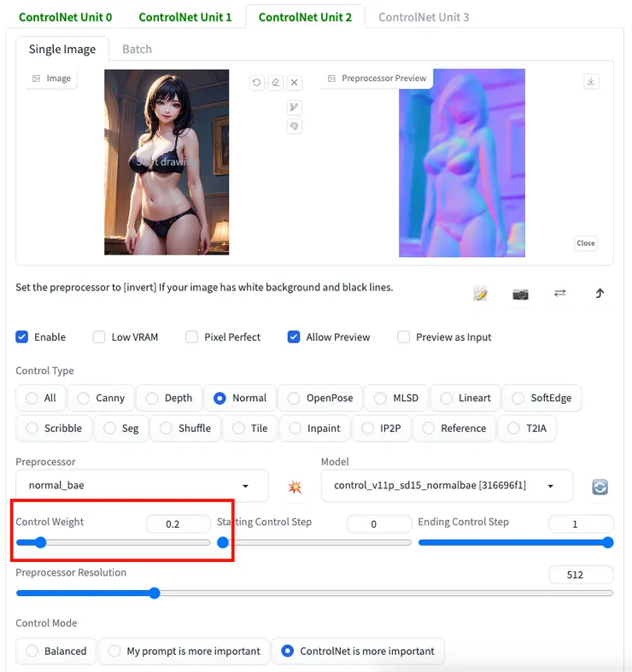
Task: Click the Ending Control Step slider handle
Action: click(x=607, y=542)
